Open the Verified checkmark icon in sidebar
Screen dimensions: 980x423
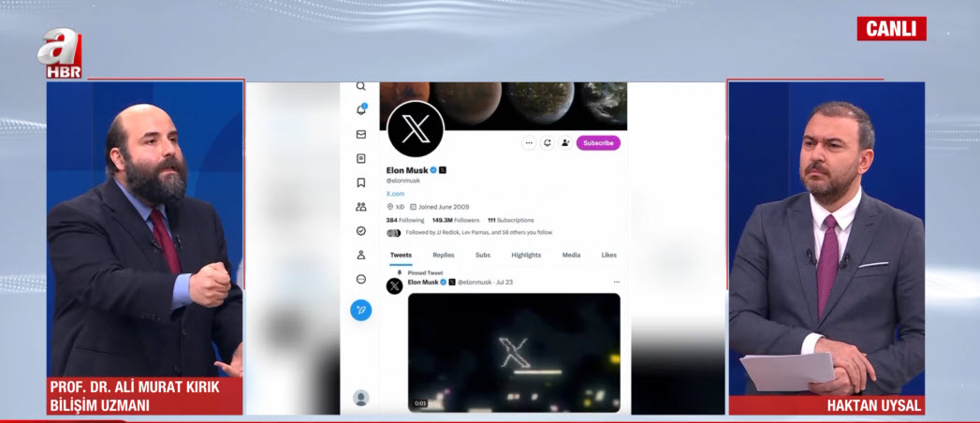pyautogui.click(x=361, y=230)
